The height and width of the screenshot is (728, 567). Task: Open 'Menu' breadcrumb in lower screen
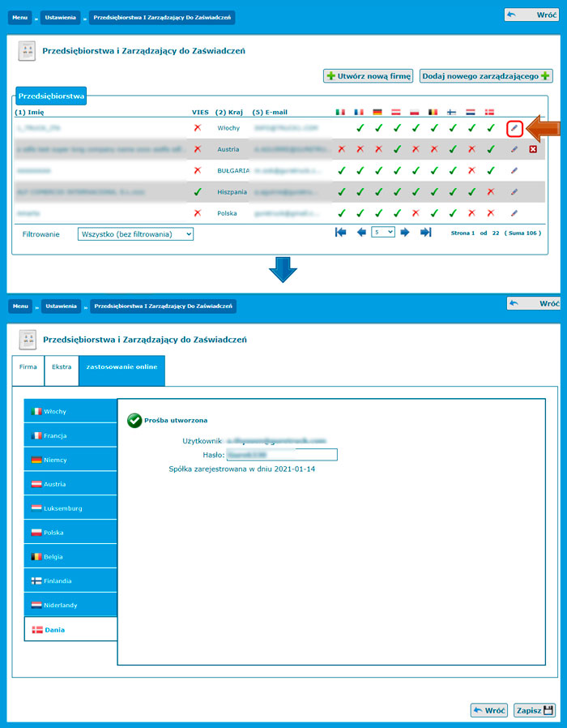point(20,306)
